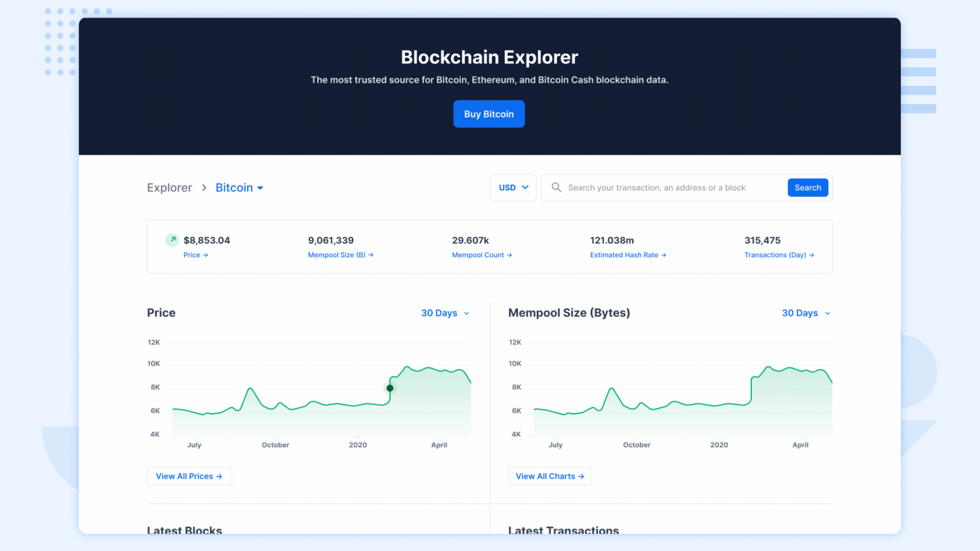
Task: Open the Mempool Count link
Action: [x=482, y=255]
